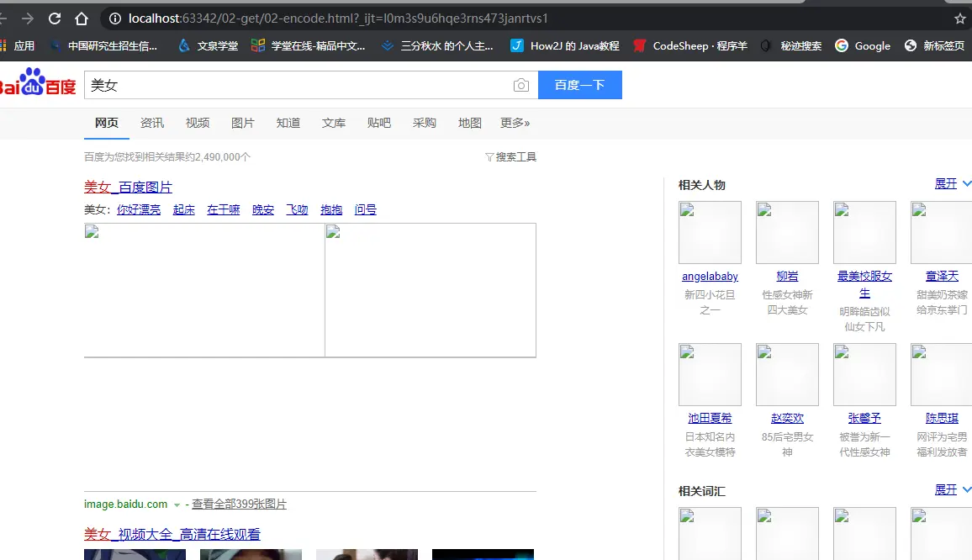
Task: Click the 你好漂亮 link
Action: pos(139,209)
